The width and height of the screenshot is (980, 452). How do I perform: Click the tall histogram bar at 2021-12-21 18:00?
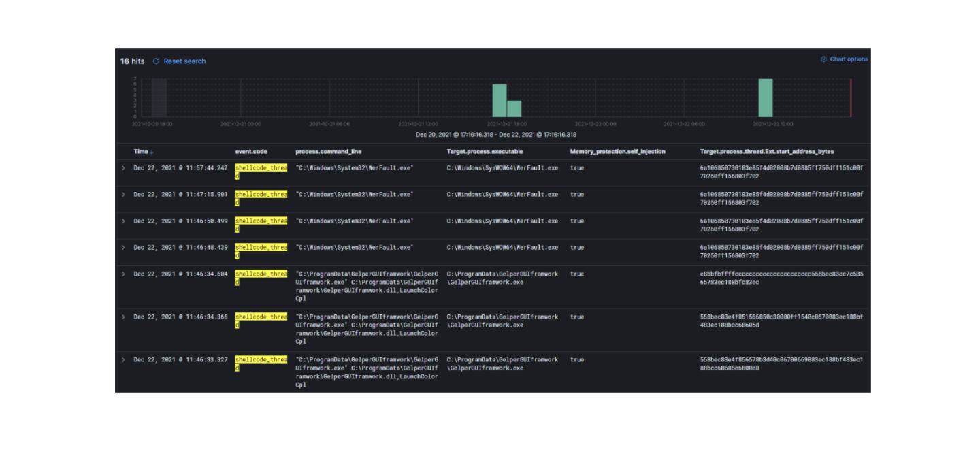[x=500, y=101]
